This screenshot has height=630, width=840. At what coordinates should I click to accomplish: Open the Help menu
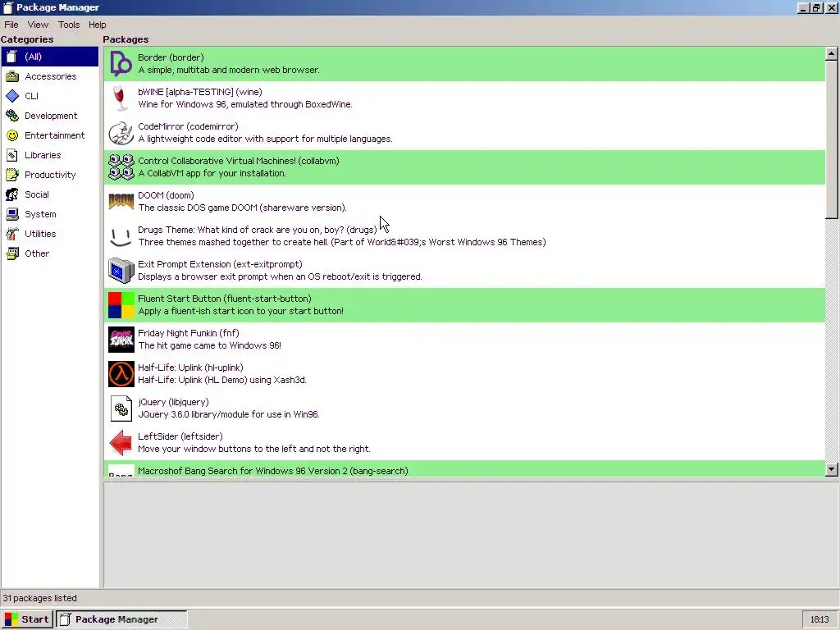coord(97,25)
